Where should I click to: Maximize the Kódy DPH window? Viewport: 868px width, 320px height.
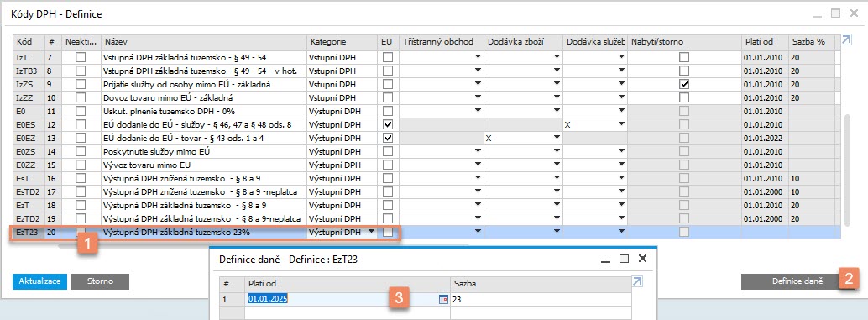tap(836, 13)
